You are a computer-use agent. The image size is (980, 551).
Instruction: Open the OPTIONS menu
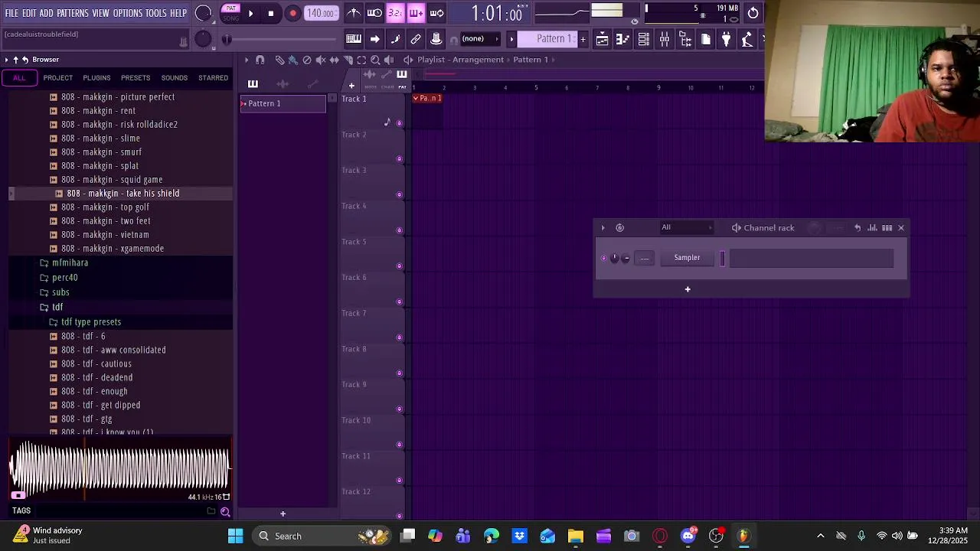128,13
